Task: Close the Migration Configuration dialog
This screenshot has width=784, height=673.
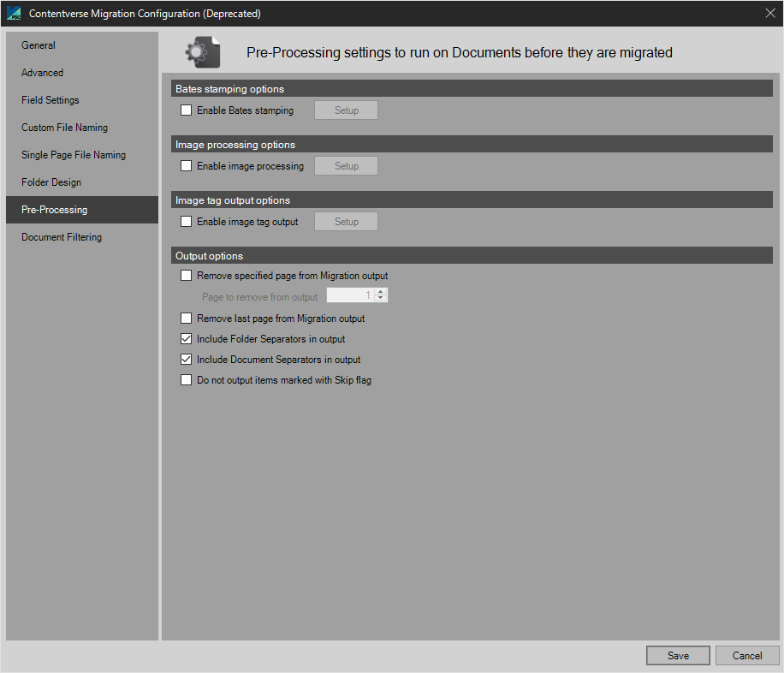Action: coord(770,14)
